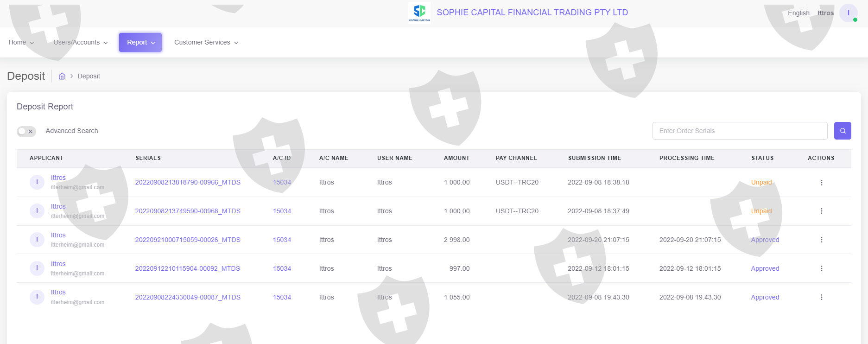Click applicant avatar in the 00966 serial row
This screenshot has width=868, height=344.
(x=37, y=182)
